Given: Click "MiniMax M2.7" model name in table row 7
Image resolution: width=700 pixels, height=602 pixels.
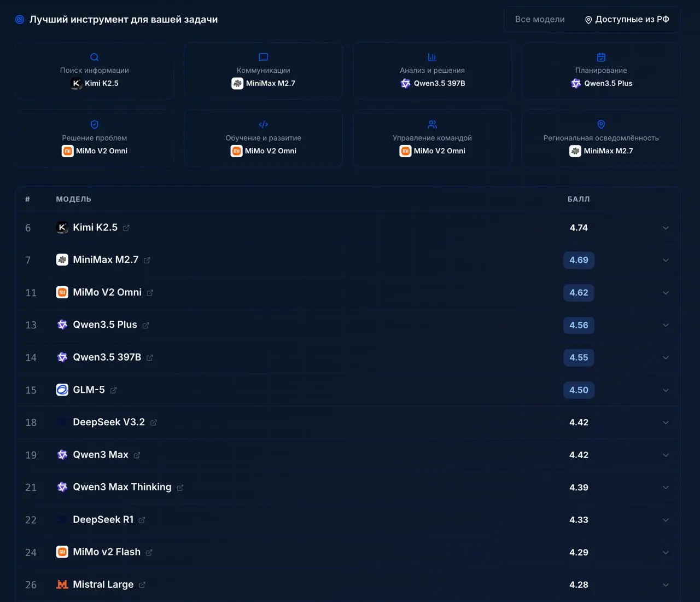Looking at the screenshot, I should [x=106, y=260].
